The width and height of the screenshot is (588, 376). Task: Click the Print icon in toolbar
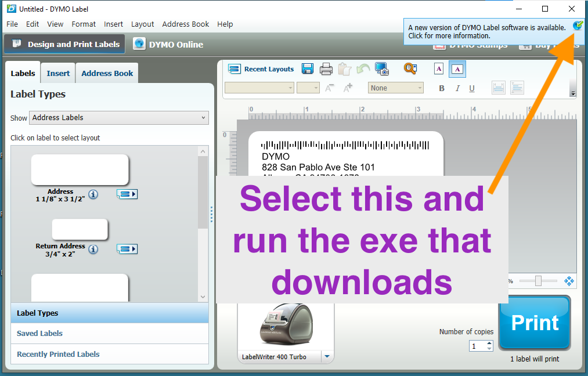pos(326,69)
